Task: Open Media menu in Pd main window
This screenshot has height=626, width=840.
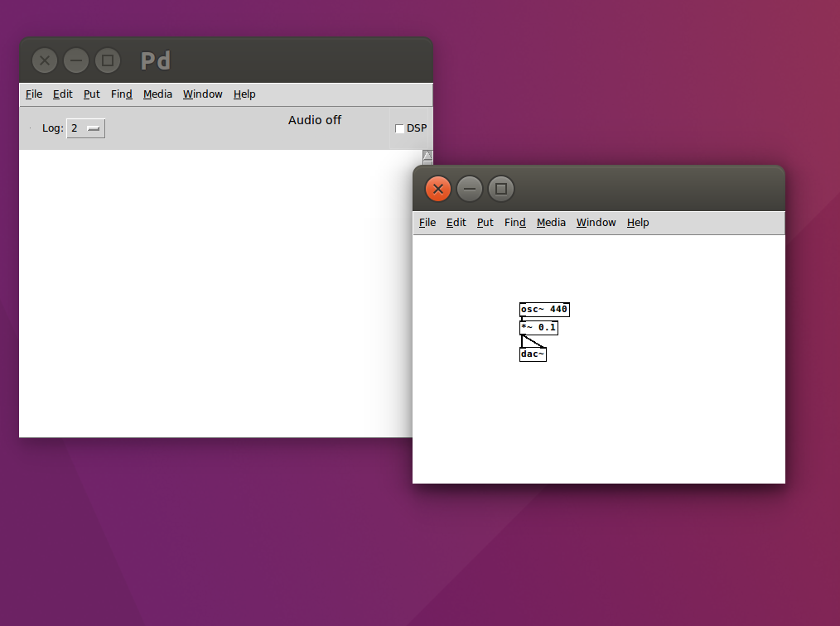Action: (x=157, y=94)
